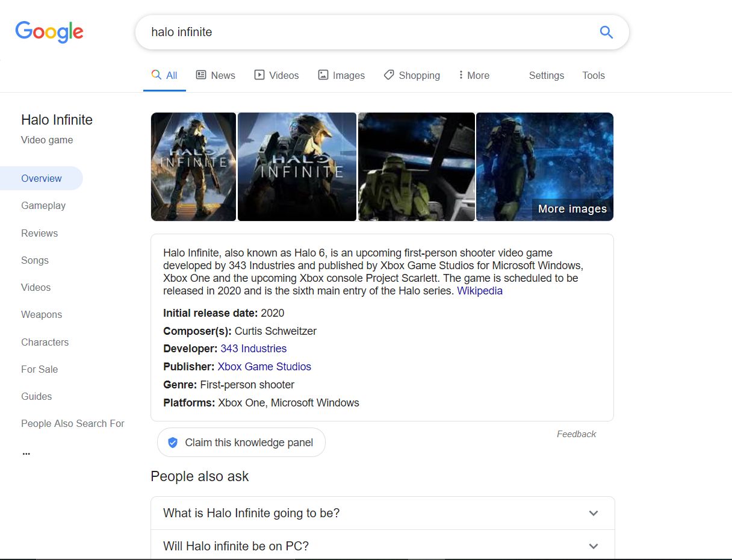Open the Wikipedia link

pyautogui.click(x=480, y=291)
